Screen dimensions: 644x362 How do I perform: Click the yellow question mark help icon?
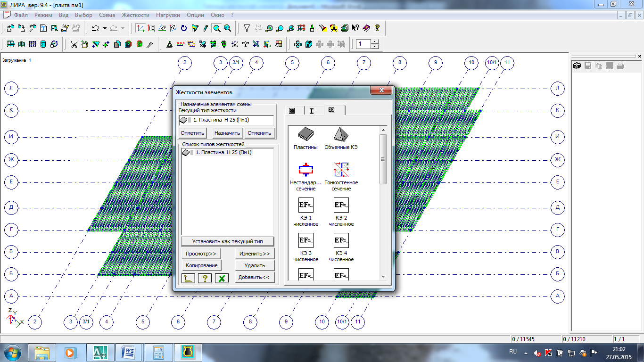(x=377, y=28)
